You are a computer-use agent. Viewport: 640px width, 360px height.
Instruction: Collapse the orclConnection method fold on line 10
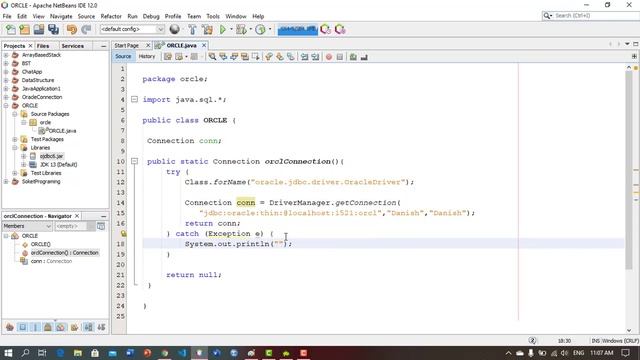point(134,161)
